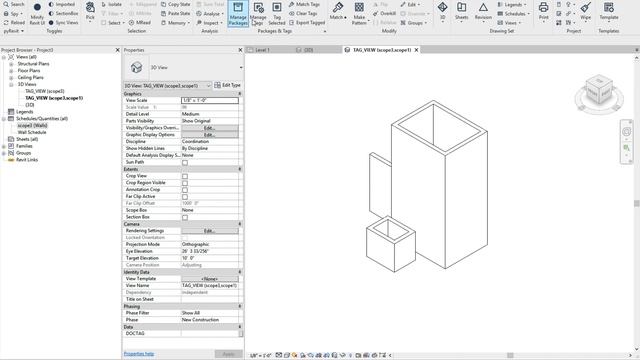Open the Schedules dropdown in Drawing Set
Screen dimensions: 640x360
click(x=513, y=13)
